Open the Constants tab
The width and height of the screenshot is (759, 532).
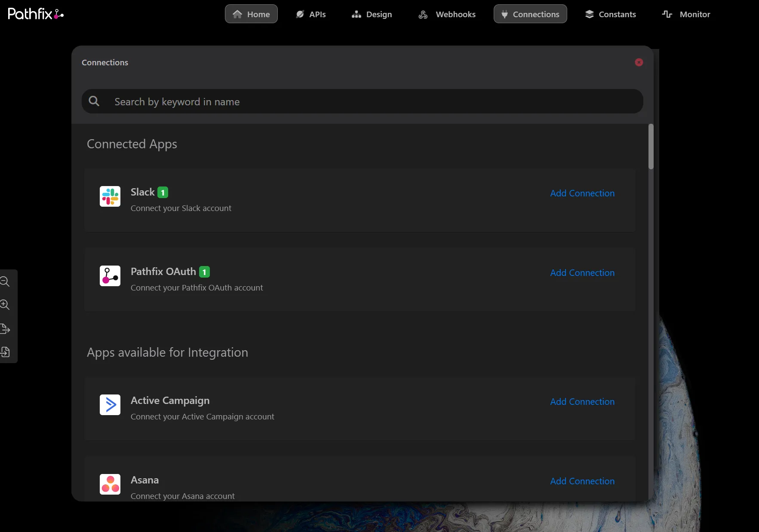[x=610, y=14]
